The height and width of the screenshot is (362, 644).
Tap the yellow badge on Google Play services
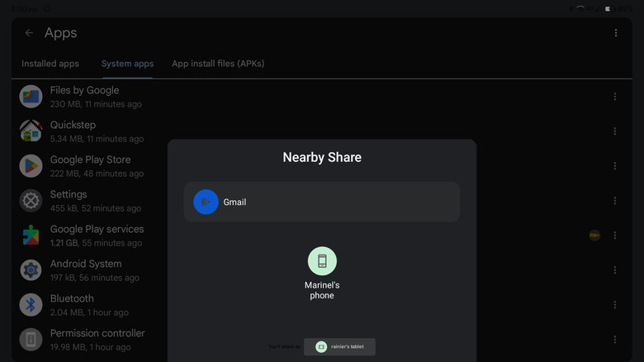594,236
